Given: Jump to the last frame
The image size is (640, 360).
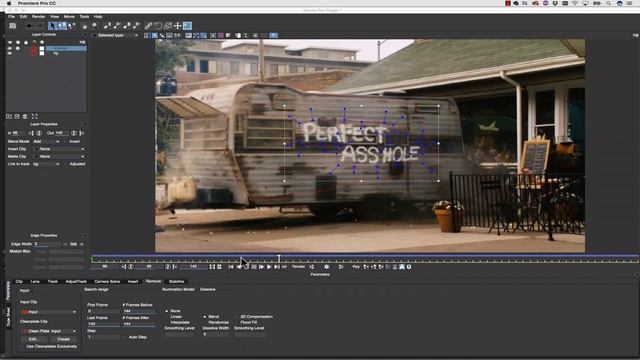Looking at the screenshot, I should (277, 267).
